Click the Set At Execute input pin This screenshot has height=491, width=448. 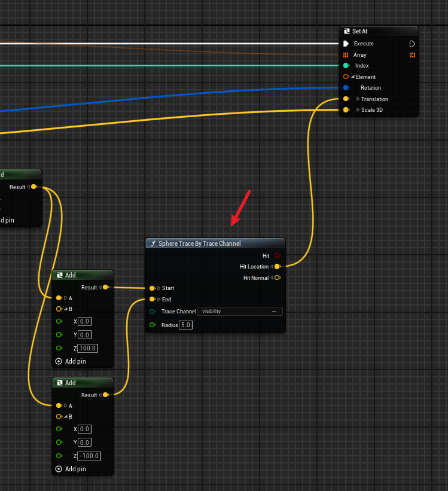(x=346, y=44)
